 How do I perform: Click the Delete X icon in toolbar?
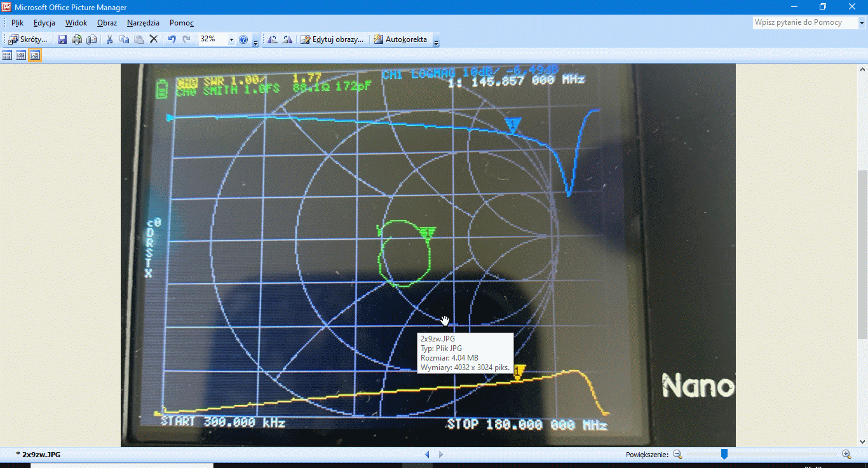click(x=153, y=39)
